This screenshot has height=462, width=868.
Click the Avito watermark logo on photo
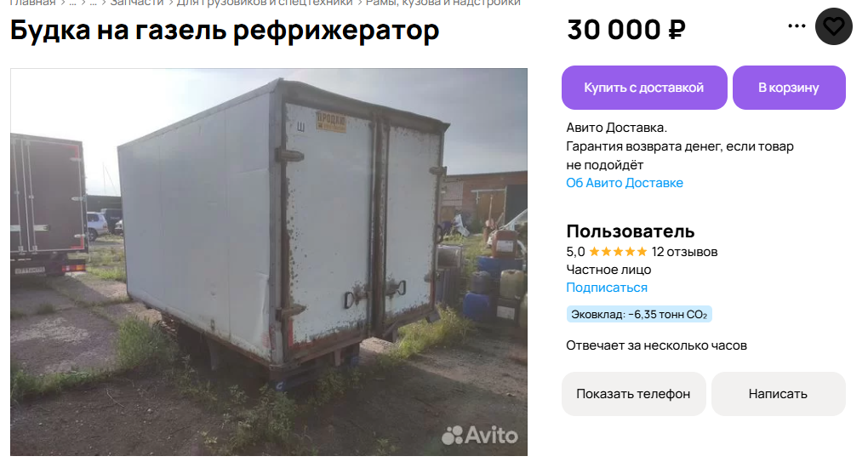480,435
